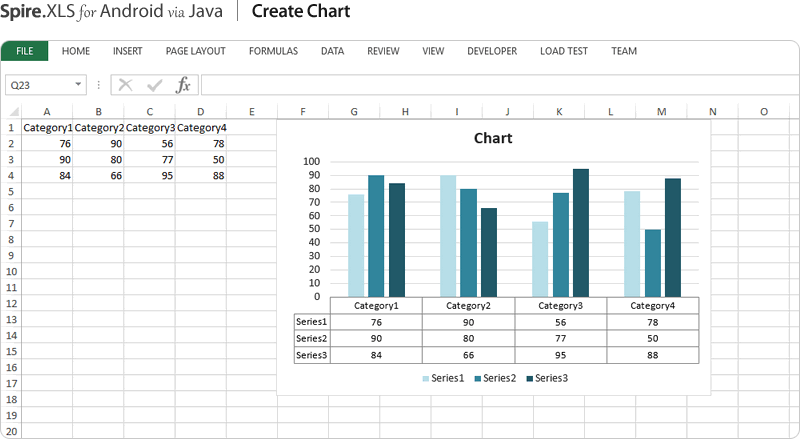Image resolution: width=800 pixels, height=440 pixels.
Task: Select column A header
Action: 47,112
